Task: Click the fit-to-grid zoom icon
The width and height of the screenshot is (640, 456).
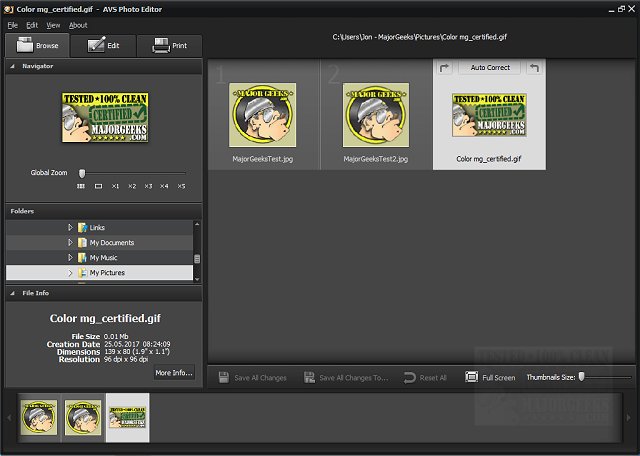Action: [x=81, y=186]
